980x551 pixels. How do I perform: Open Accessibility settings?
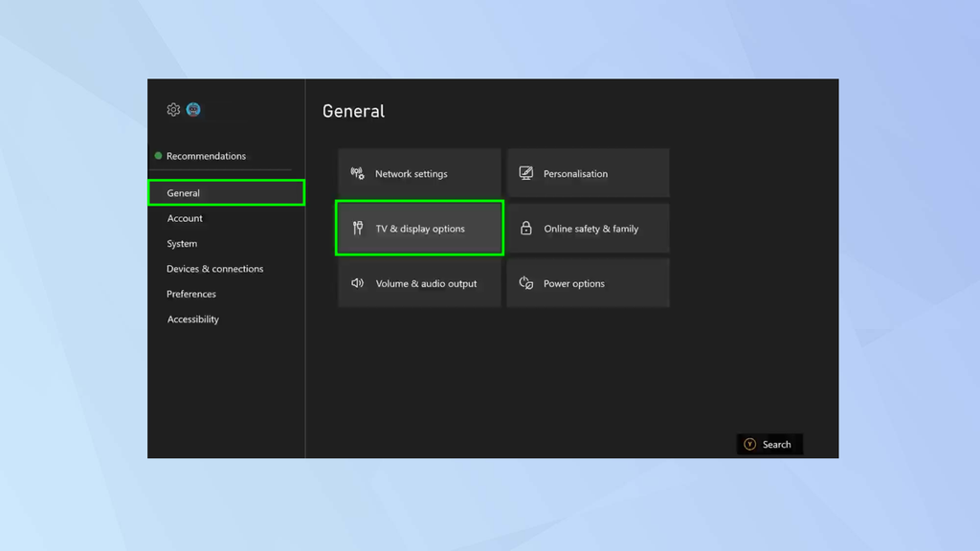192,319
